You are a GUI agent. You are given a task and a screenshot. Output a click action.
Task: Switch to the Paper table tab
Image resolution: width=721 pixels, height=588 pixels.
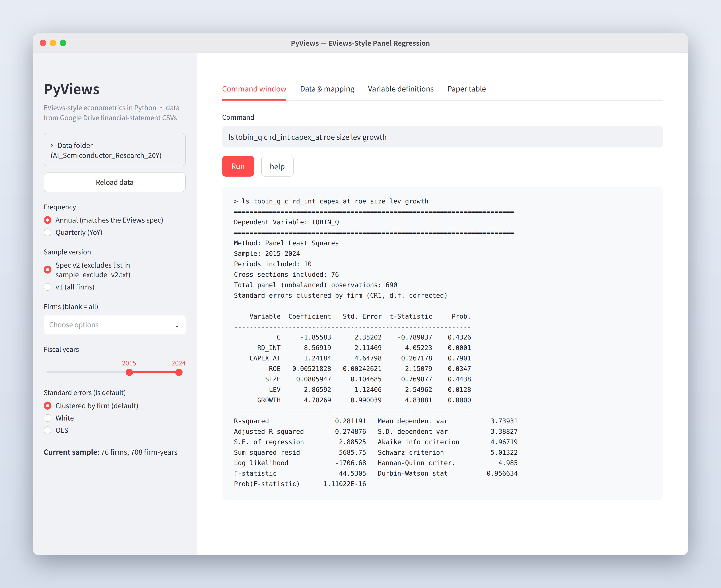(x=467, y=89)
